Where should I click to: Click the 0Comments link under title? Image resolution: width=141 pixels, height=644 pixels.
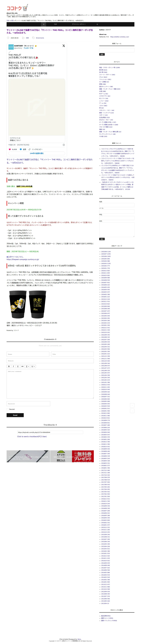pos(40,38)
